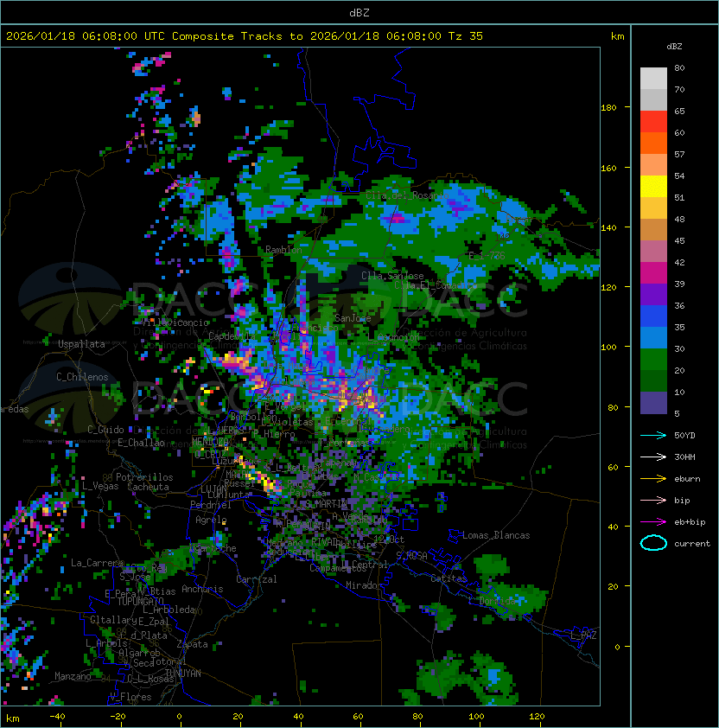Click the 'dBZ' title at the top
719x728 pixels.
(x=359, y=12)
